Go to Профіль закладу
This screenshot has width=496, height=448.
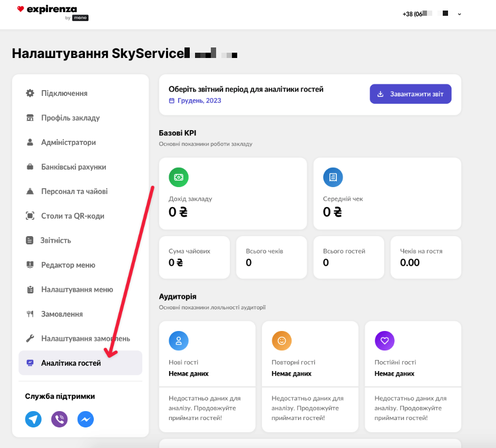(x=70, y=118)
